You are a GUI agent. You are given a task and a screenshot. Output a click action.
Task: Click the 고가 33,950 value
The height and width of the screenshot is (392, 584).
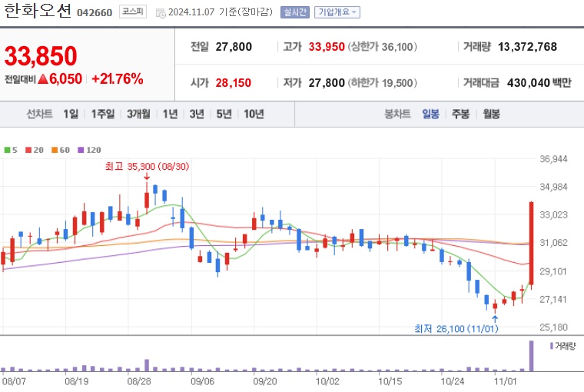327,47
